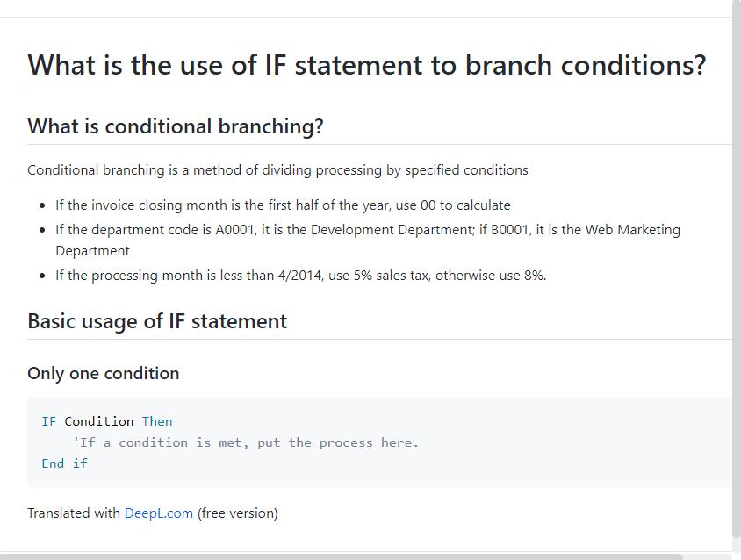Click the department code A0001 bullet item
Screen dimensions: 741x560
[x=368, y=241]
